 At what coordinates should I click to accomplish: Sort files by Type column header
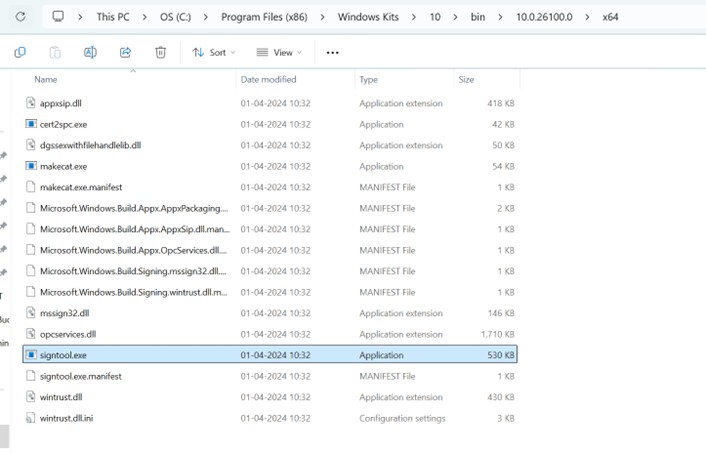368,80
